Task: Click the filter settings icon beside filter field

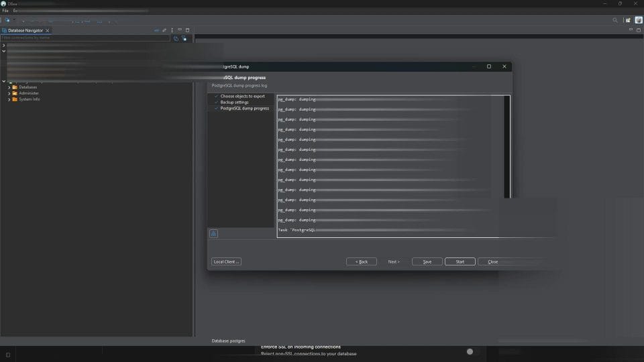Action: pyautogui.click(x=184, y=39)
